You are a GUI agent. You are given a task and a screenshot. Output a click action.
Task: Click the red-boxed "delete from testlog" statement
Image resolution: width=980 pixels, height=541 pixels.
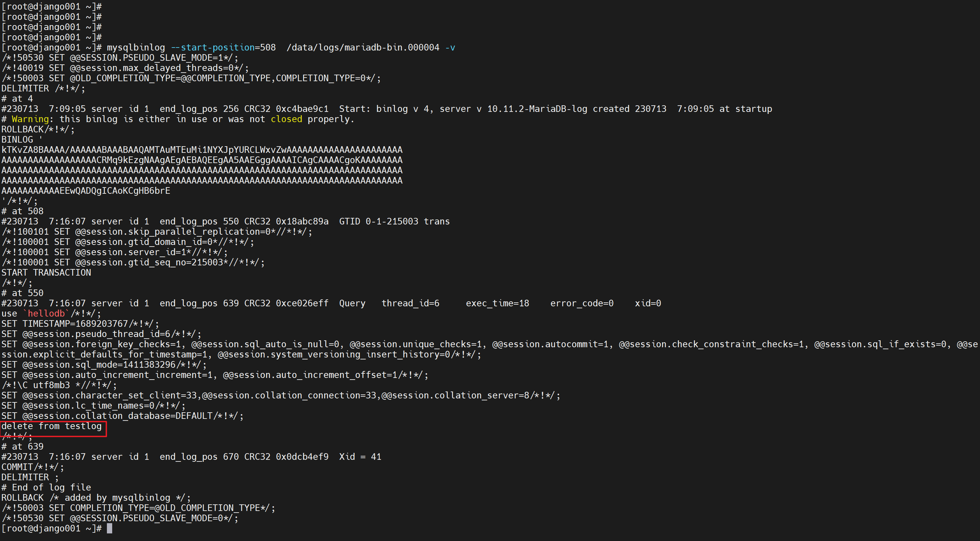[x=52, y=426]
